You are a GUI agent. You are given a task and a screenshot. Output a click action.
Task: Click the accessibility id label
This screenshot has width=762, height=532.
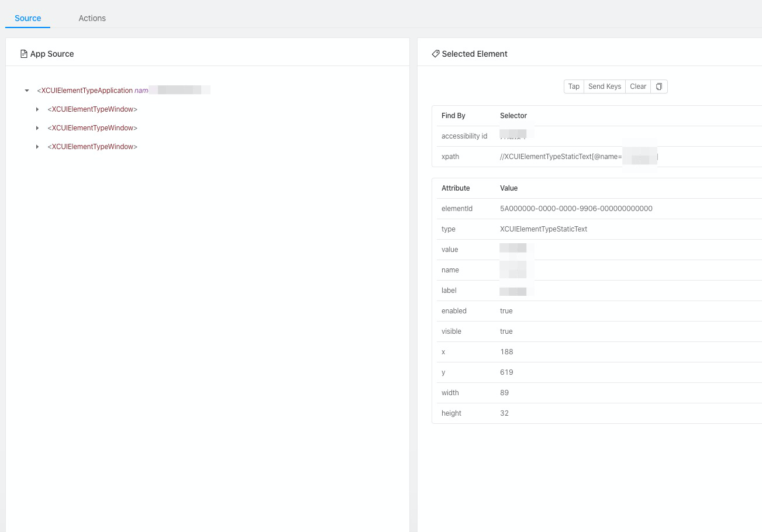pyautogui.click(x=464, y=136)
